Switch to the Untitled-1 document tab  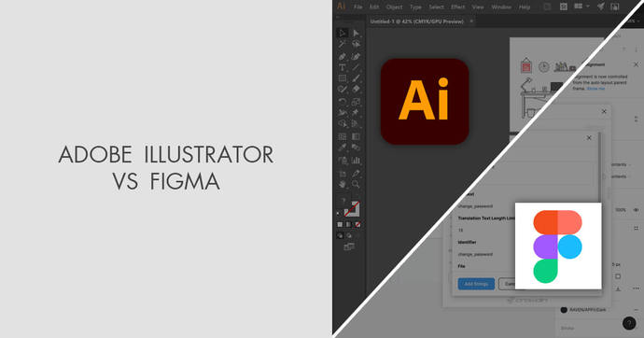[416, 21]
